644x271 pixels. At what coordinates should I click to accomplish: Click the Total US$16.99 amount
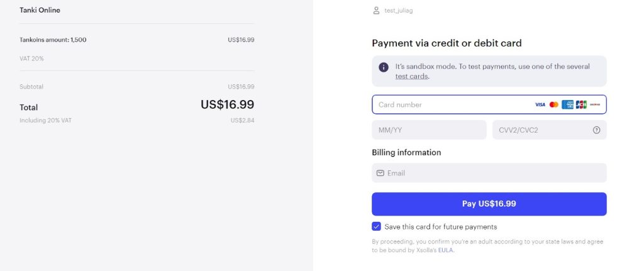point(228,105)
